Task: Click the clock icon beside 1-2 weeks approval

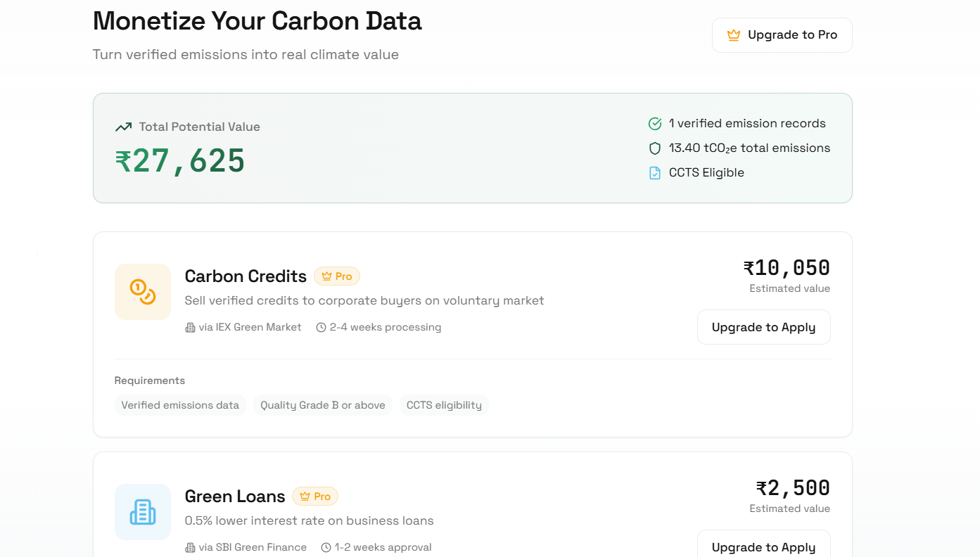Action: [x=326, y=548]
